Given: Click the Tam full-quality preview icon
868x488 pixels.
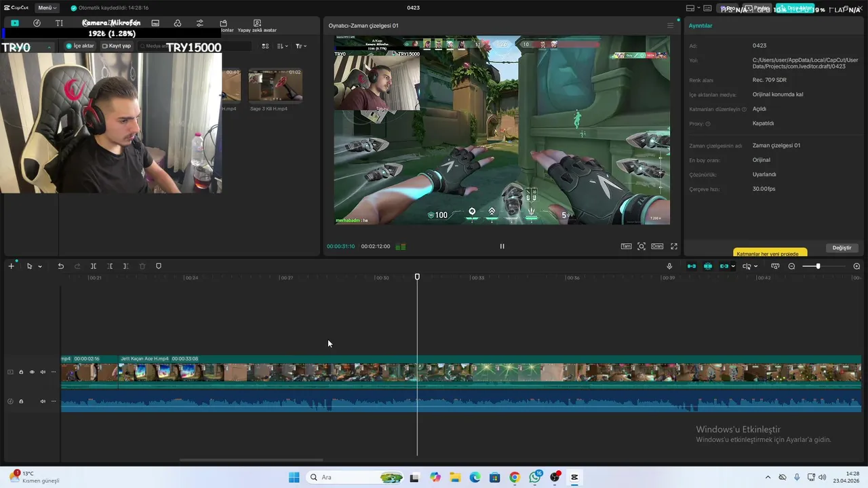Looking at the screenshot, I should (626, 246).
